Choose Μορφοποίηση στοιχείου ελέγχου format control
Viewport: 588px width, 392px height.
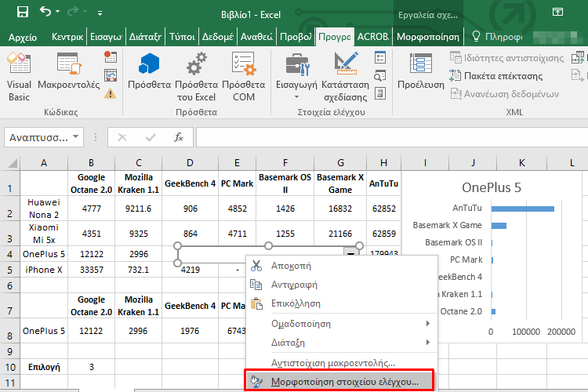tap(339, 382)
